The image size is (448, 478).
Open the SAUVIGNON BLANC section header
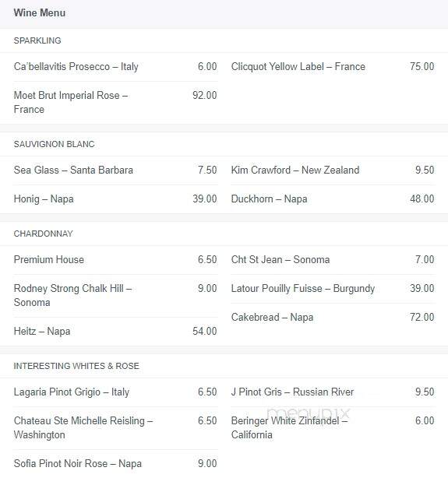tap(54, 144)
